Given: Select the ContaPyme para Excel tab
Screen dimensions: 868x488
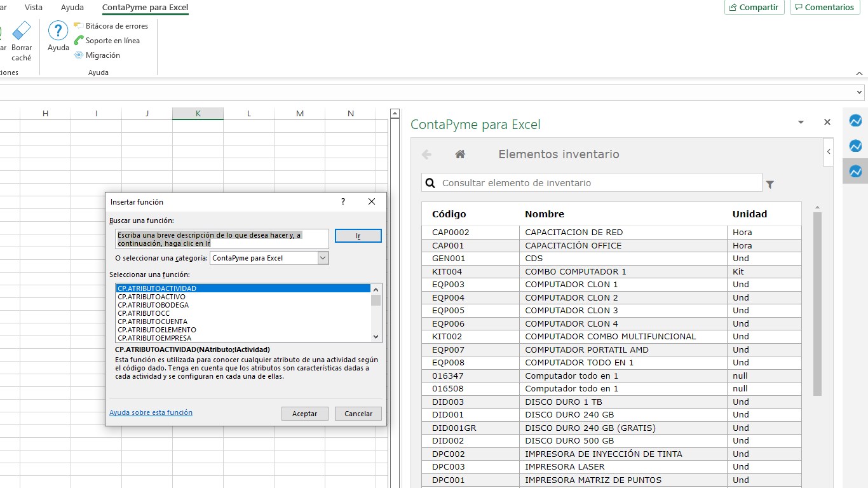Looking at the screenshot, I should (146, 8).
